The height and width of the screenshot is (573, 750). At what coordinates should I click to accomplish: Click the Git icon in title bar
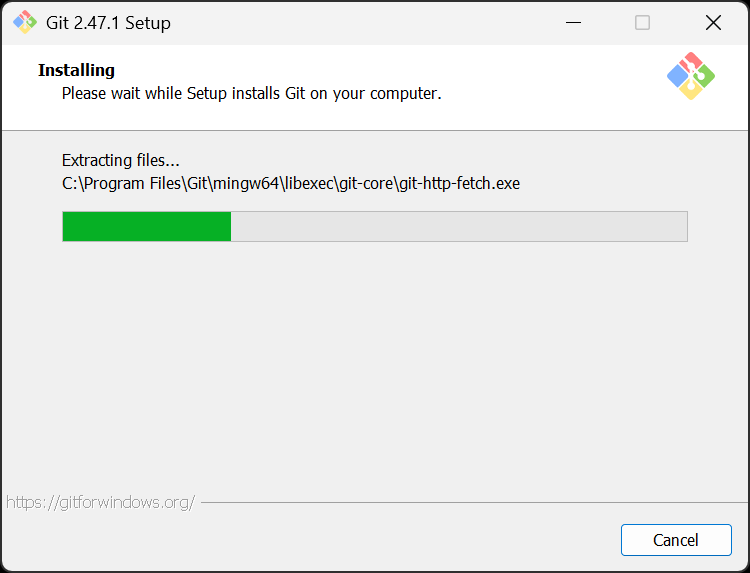[25, 22]
